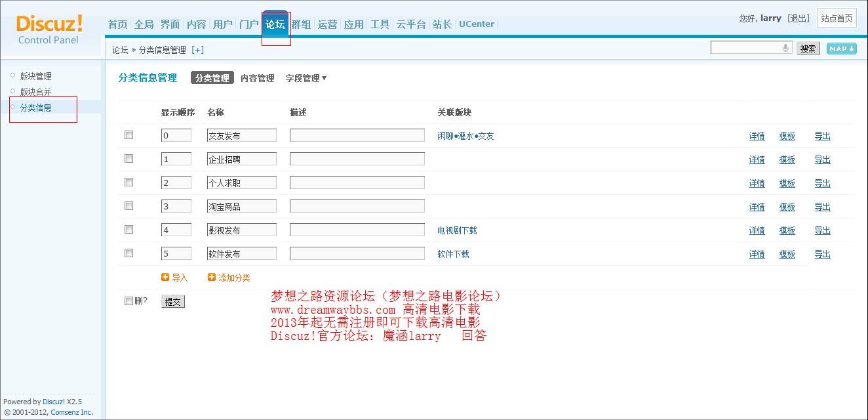Open 模板 for 软件发布 row
868x420 pixels.
click(x=787, y=255)
